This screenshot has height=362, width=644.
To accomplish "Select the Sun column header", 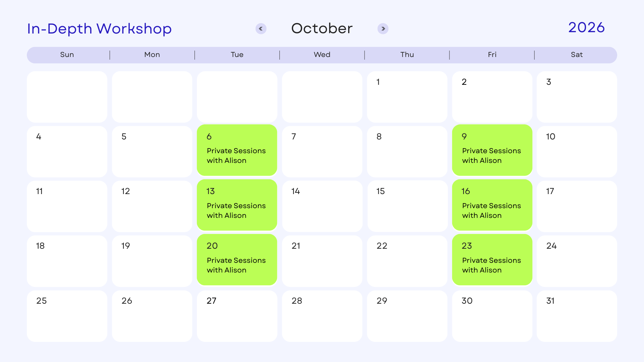I will click(x=67, y=55).
